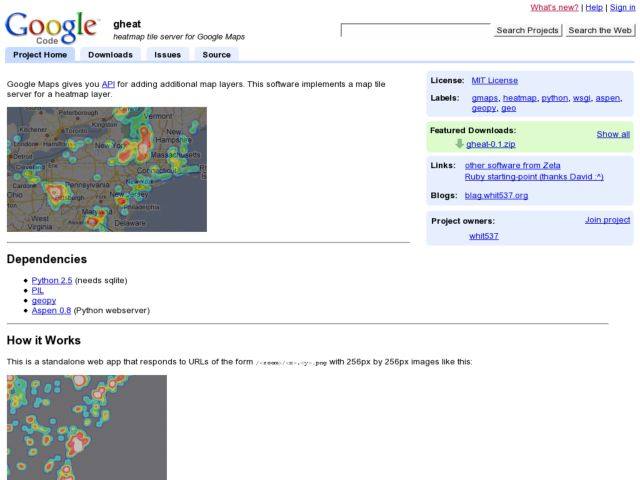
Task: Open the What's new? link
Action: [554, 7]
